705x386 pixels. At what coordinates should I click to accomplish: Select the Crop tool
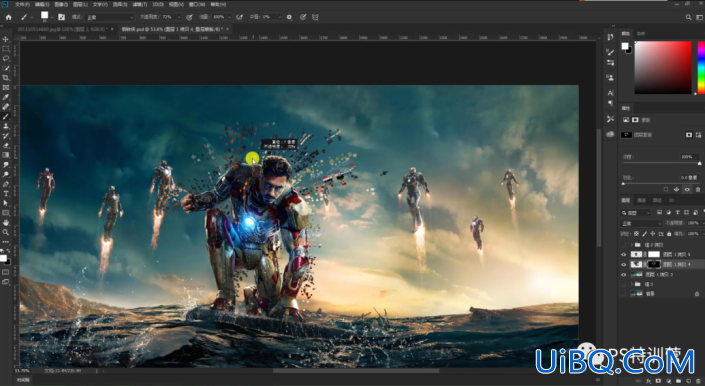(6, 78)
